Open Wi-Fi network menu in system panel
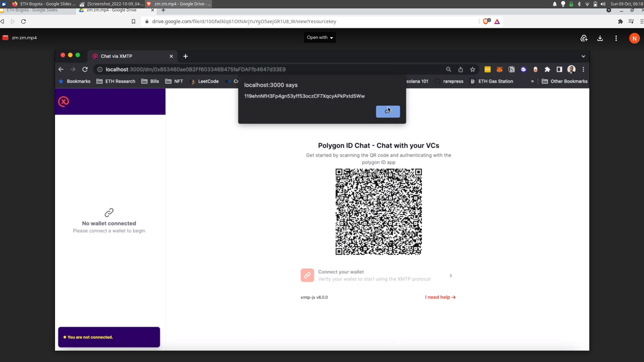The height and width of the screenshot is (362, 644). coord(587,4)
